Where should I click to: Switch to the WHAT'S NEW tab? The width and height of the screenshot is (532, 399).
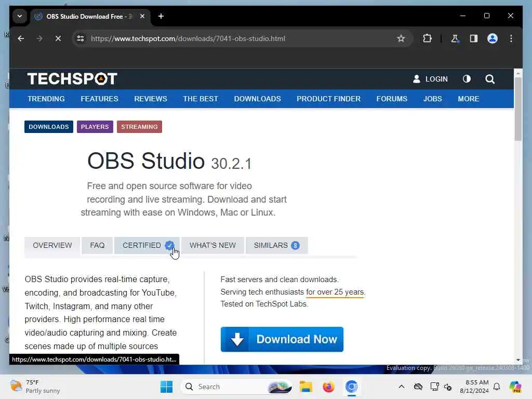[212, 245]
